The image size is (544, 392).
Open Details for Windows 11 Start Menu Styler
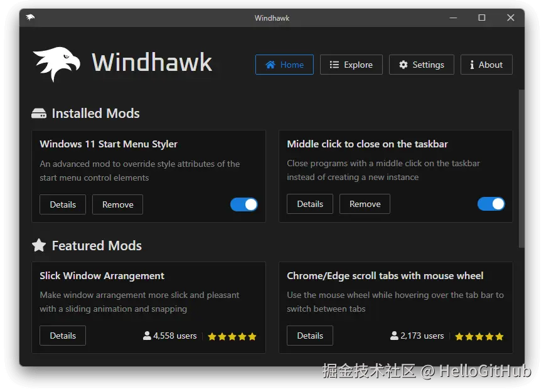coord(63,204)
